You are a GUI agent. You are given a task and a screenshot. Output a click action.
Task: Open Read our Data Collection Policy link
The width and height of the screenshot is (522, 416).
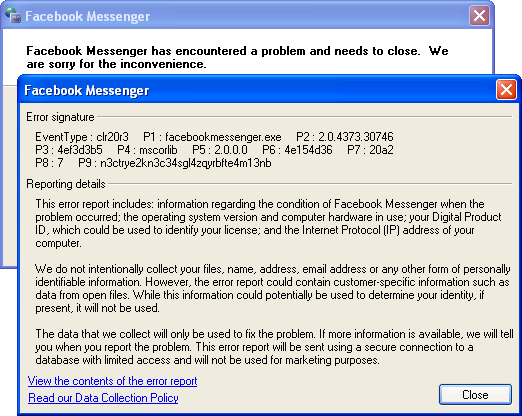tap(103, 398)
